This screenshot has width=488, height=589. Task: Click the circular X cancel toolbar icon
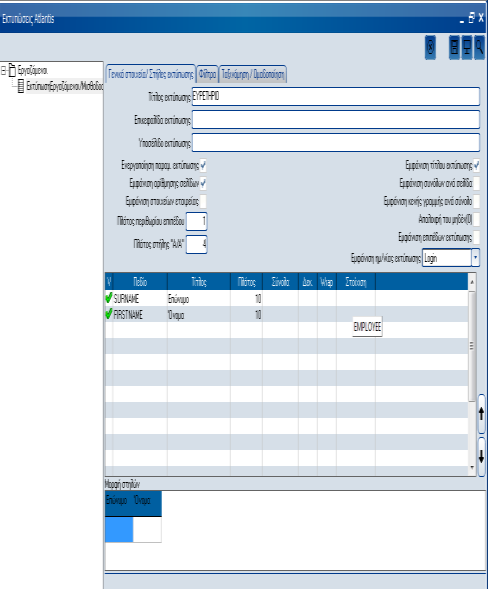(431, 47)
